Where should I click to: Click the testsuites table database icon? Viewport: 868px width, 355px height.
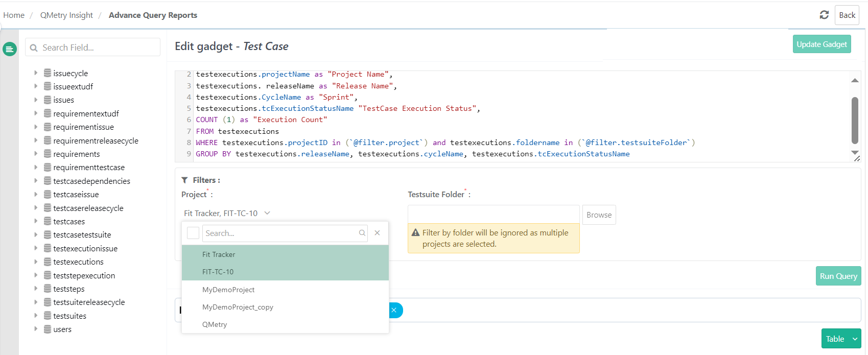pos(48,316)
